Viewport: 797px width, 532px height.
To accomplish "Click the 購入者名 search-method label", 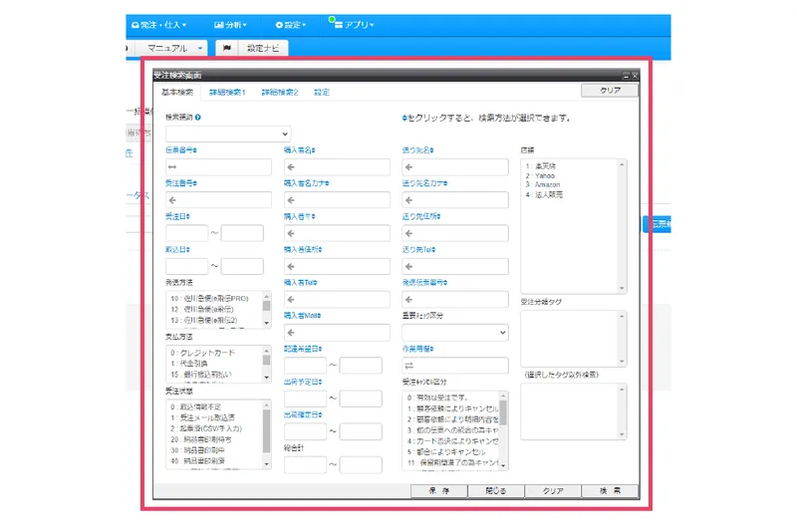I will point(300,150).
